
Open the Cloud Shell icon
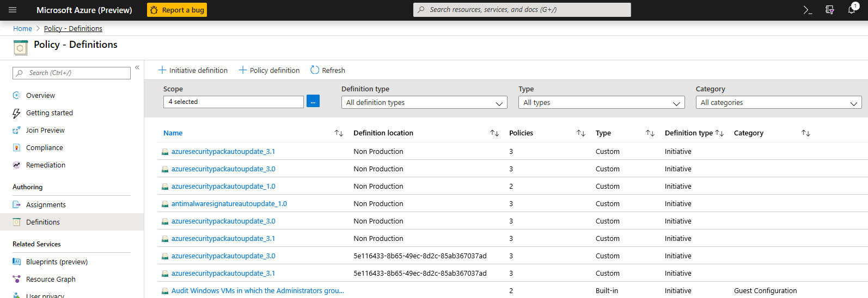click(808, 10)
